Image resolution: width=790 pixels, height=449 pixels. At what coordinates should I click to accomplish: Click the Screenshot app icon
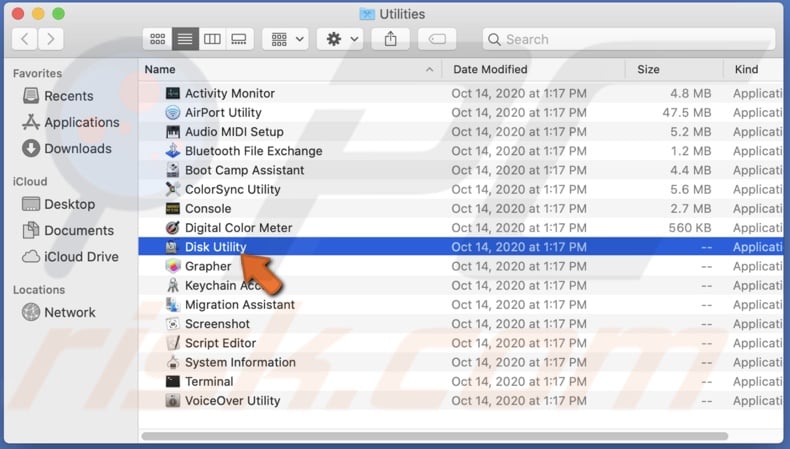pyautogui.click(x=172, y=324)
